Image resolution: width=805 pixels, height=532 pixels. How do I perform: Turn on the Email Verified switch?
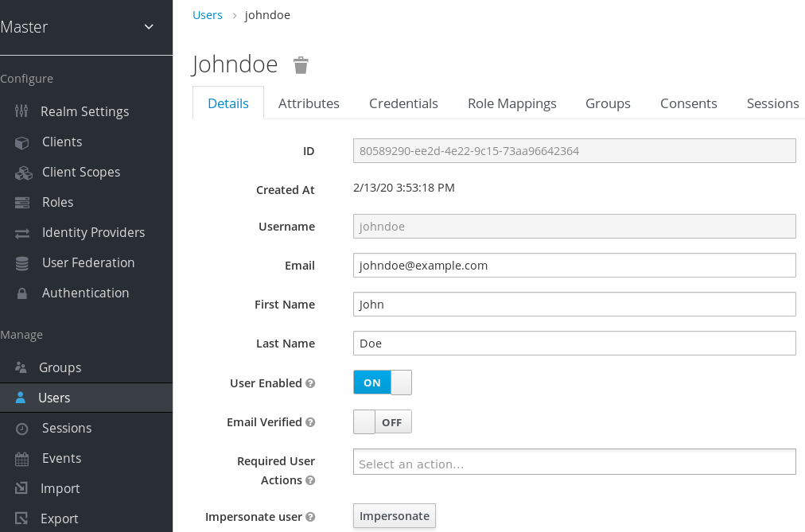[x=383, y=421]
